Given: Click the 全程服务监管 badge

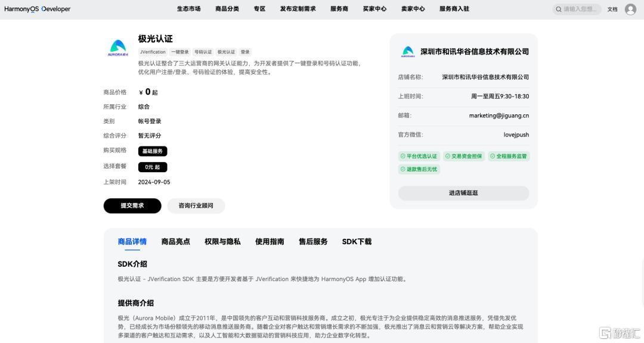Looking at the screenshot, I should pyautogui.click(x=509, y=157).
